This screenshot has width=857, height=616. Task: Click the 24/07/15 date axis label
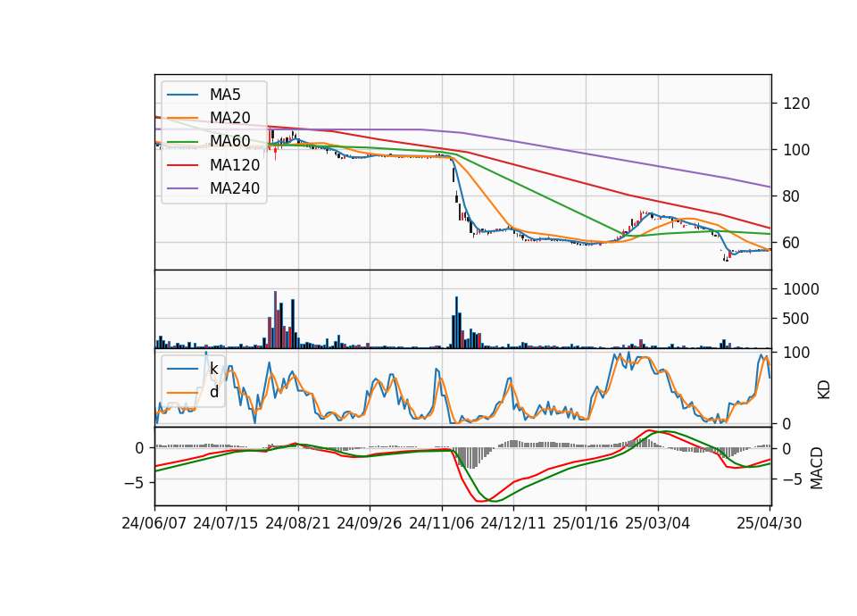coord(225,523)
